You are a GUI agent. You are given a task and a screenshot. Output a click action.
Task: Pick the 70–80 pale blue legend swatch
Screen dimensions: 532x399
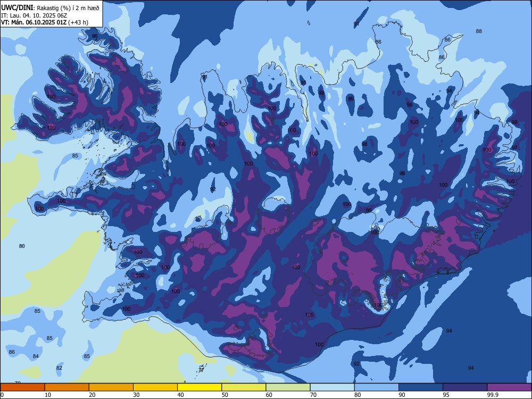(x=332, y=387)
